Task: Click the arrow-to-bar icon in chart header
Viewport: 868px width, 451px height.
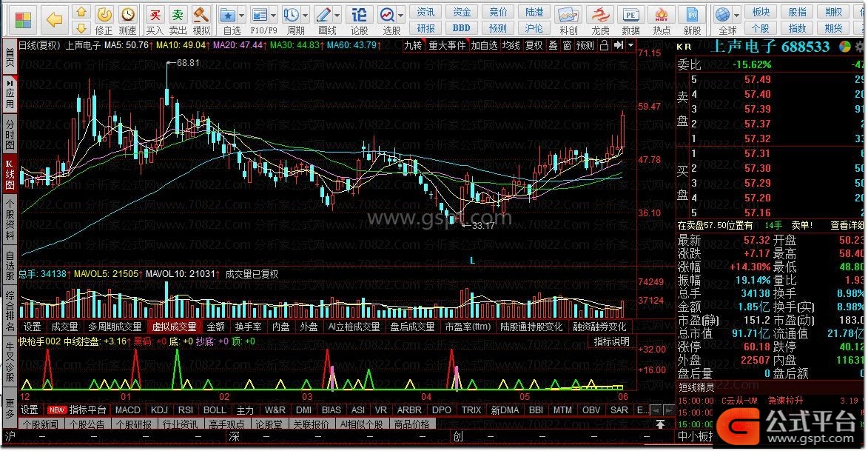Action: coord(619,45)
